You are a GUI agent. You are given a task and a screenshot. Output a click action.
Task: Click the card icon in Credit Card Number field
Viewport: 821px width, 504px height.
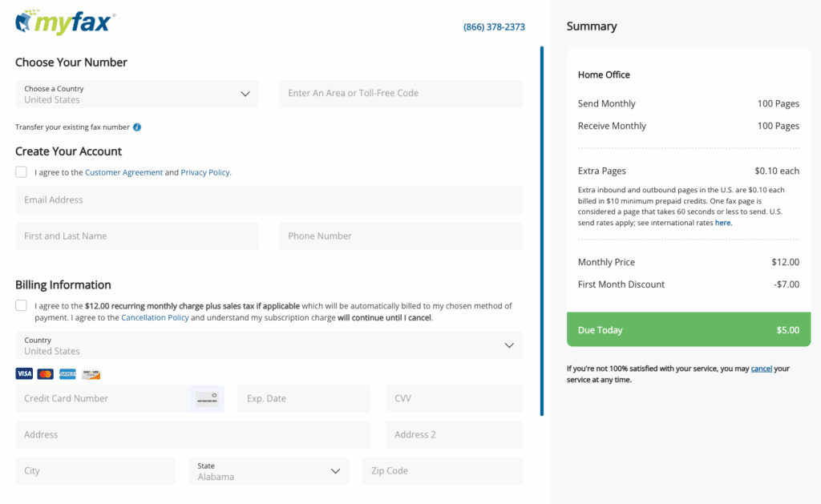point(207,398)
